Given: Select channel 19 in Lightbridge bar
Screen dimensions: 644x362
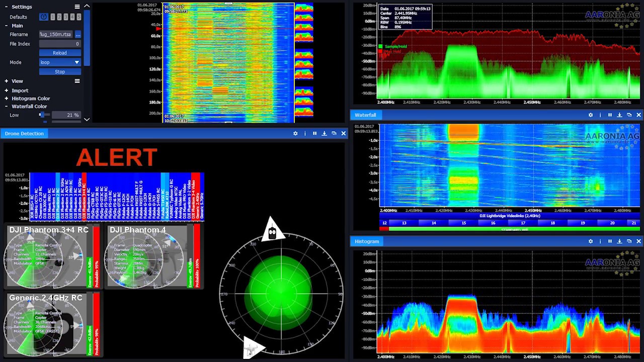Looking at the screenshot, I should [583, 223].
